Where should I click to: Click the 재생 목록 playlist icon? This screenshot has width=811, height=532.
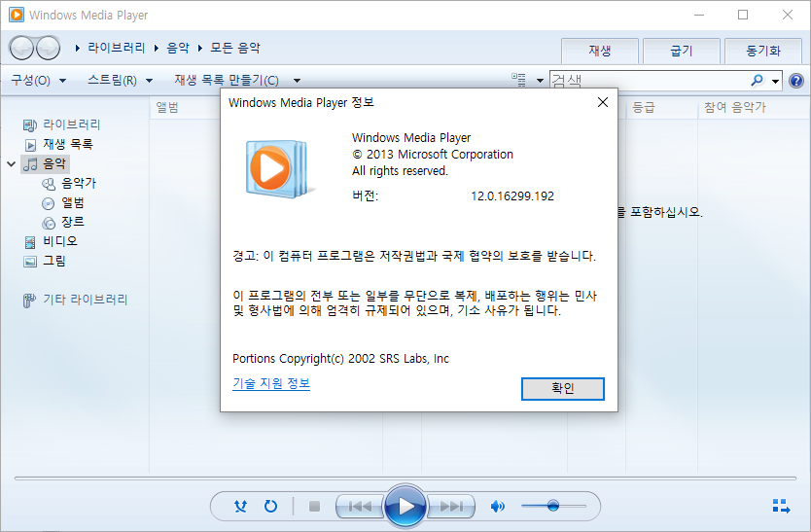click(30, 144)
